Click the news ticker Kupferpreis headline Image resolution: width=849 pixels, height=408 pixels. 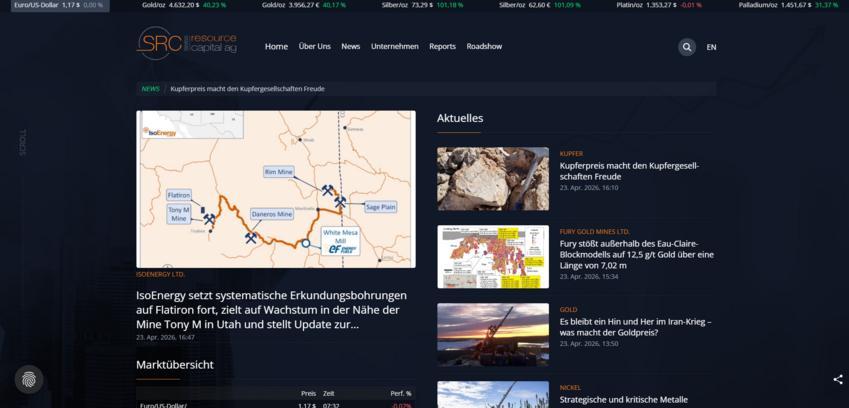247,89
